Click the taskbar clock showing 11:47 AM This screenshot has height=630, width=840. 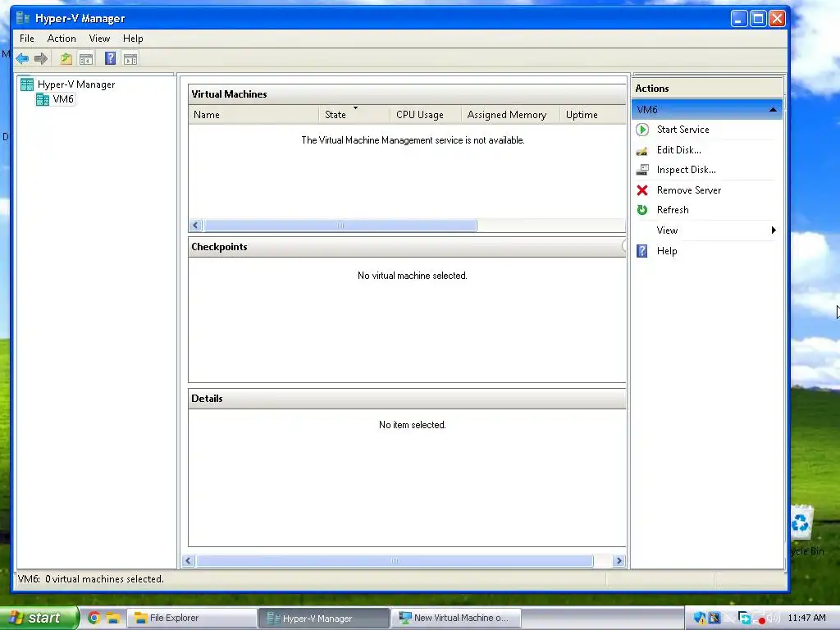[x=807, y=618]
